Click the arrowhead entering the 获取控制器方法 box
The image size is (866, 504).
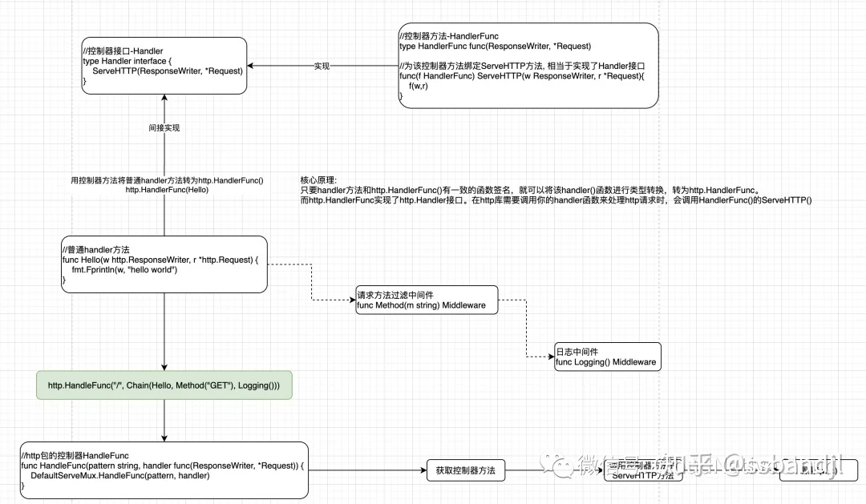pos(423,470)
